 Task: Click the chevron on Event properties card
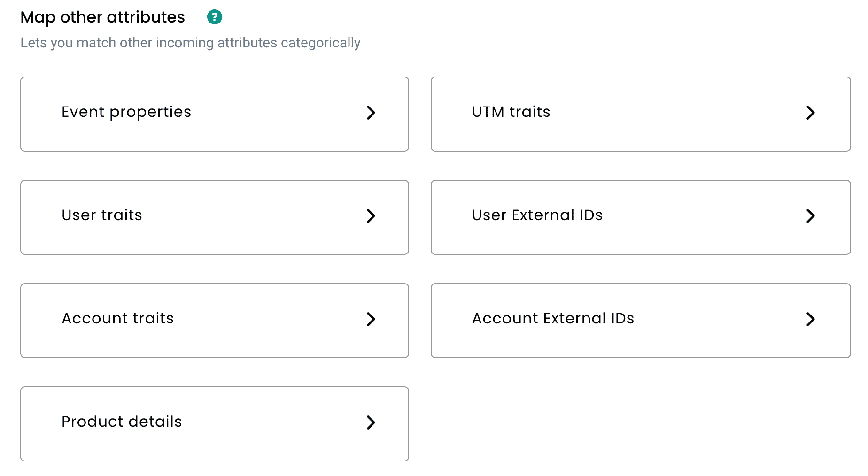372,113
